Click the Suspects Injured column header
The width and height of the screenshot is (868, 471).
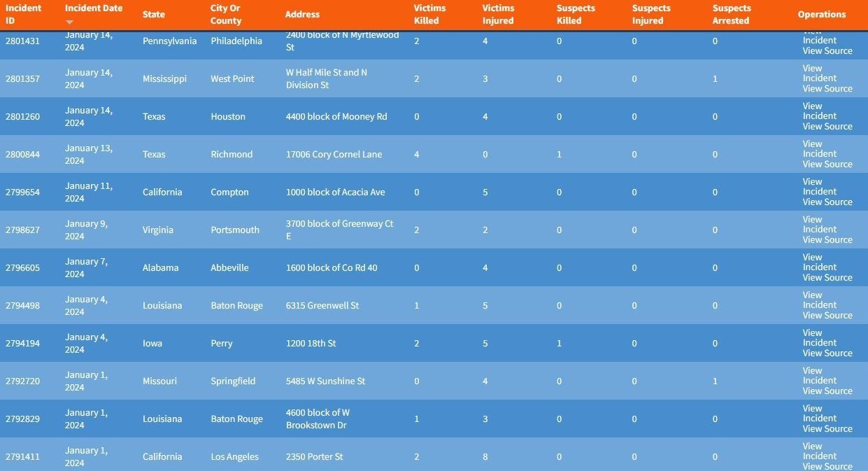coord(650,14)
